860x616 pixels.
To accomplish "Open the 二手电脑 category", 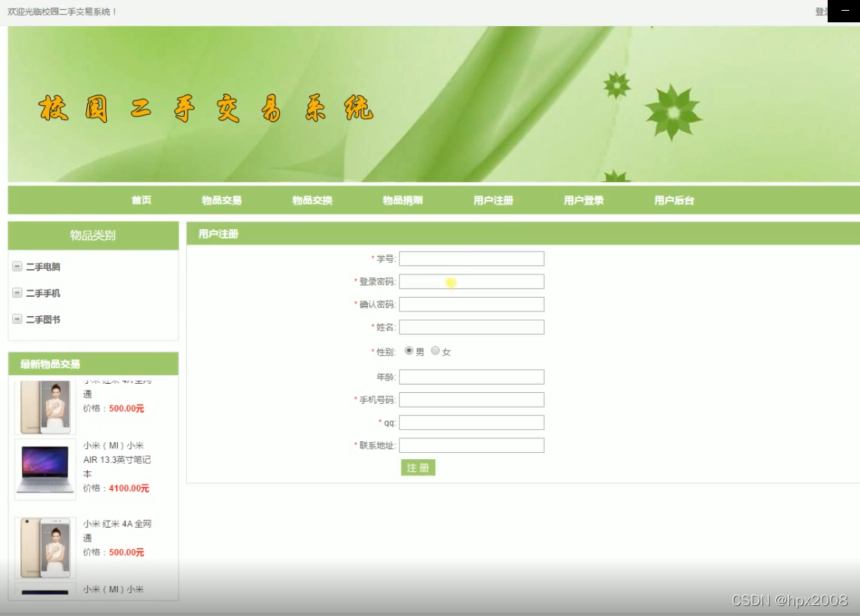I will (x=43, y=267).
